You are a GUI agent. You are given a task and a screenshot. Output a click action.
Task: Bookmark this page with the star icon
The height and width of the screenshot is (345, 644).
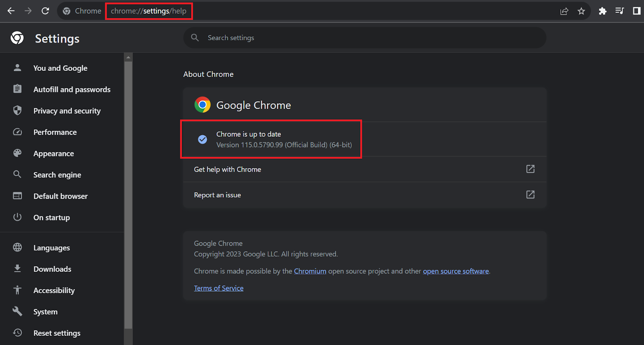[x=581, y=11]
